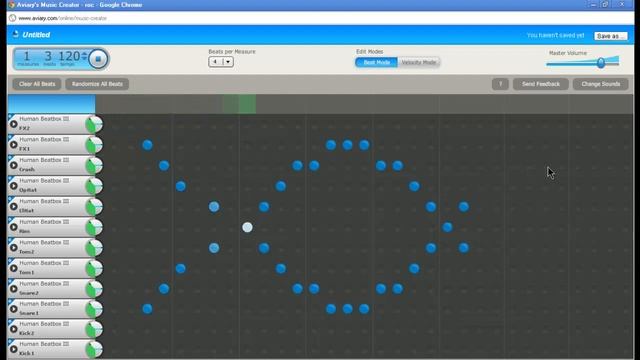This screenshot has height=360, width=640.
Task: Click the bars icon beside FX2's Human Beatbox
Action: pyautogui.click(x=66, y=119)
